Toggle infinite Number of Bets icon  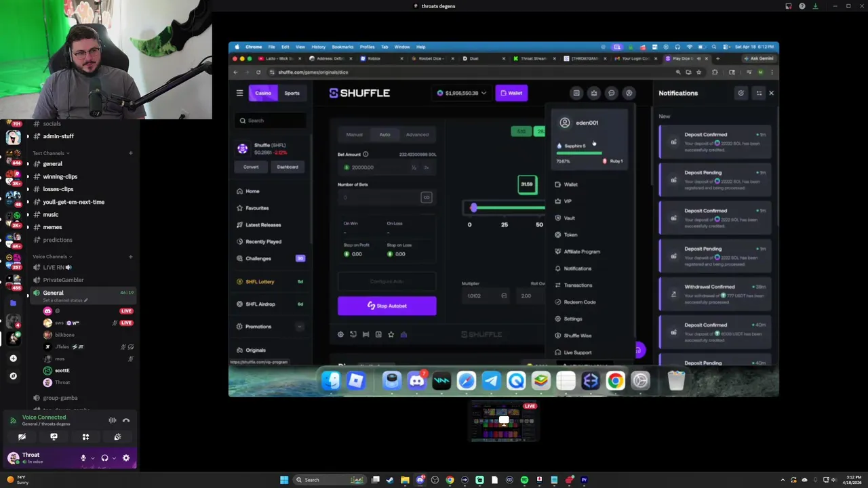pos(427,197)
